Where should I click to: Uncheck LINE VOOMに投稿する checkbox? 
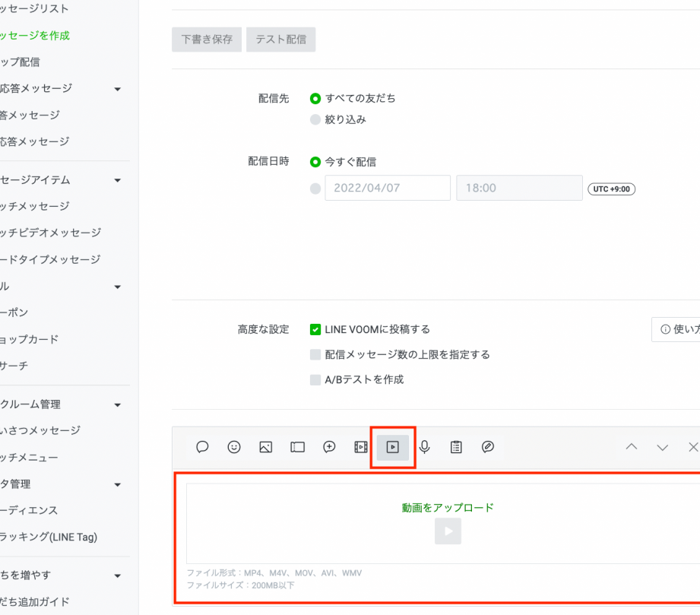tap(315, 330)
